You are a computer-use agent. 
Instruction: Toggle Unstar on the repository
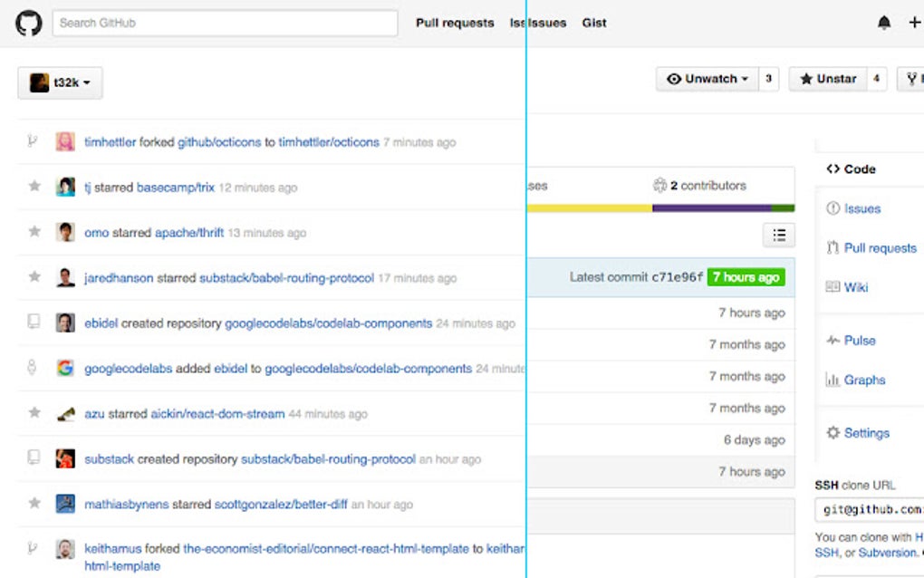click(x=828, y=79)
